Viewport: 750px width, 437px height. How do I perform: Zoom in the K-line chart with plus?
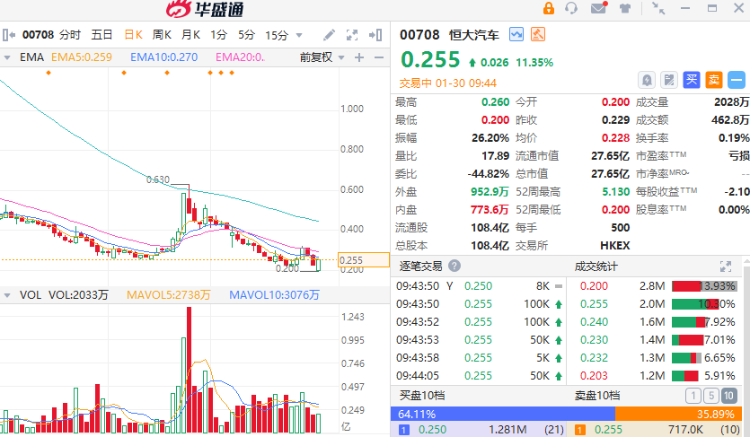pos(359,58)
